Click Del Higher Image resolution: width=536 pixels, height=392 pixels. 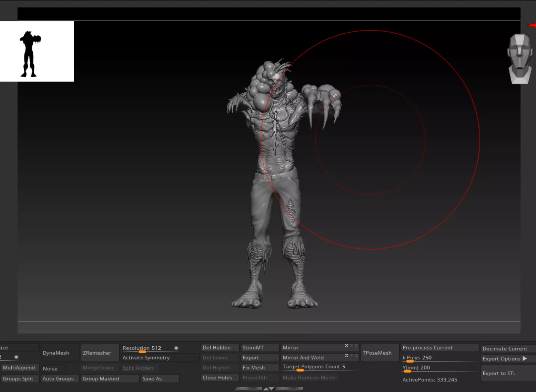(220, 368)
